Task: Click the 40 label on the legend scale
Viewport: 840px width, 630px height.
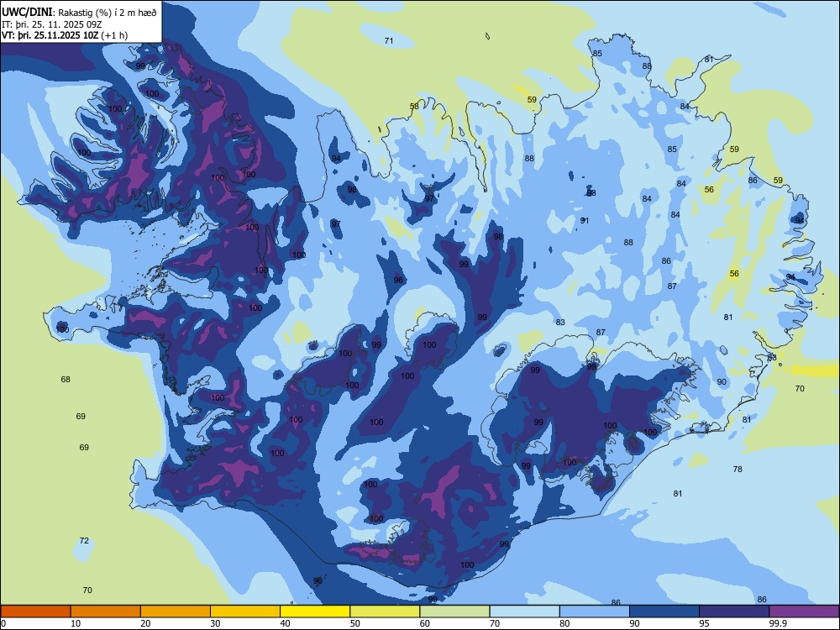Action: click(285, 623)
